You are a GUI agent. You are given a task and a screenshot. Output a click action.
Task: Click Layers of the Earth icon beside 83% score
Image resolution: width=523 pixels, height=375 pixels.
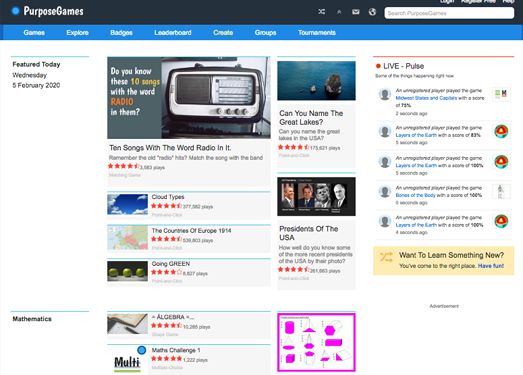click(x=501, y=131)
